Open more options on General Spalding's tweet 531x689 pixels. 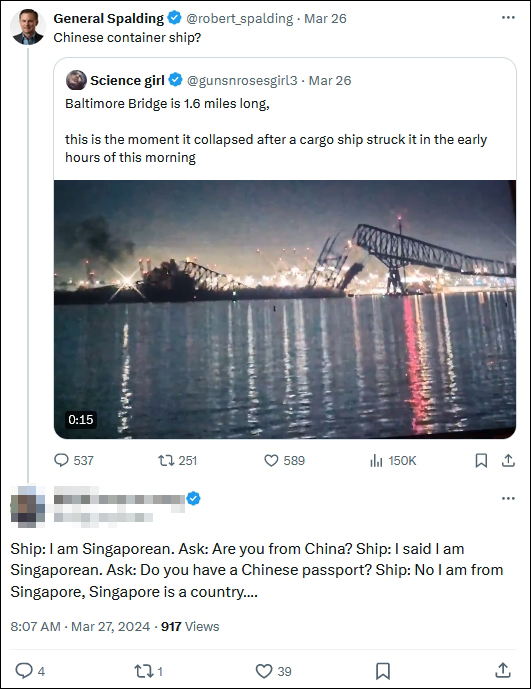508,18
